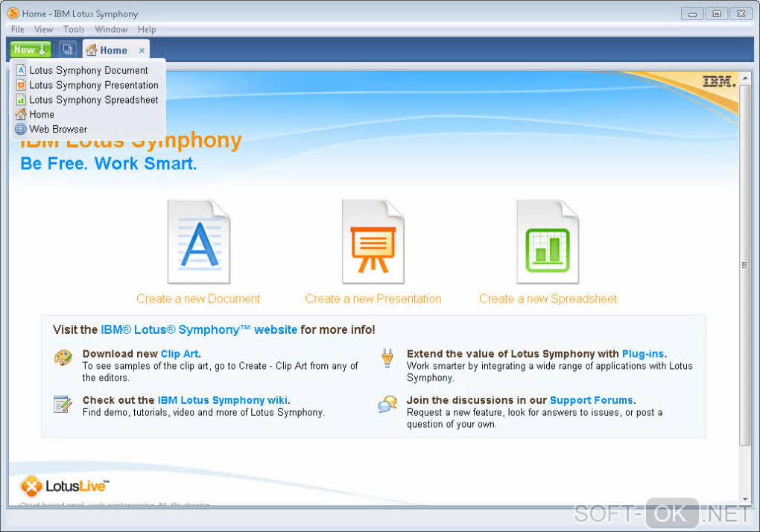Open the Tools menu
Image resolution: width=760 pixels, height=532 pixels.
coord(74,29)
